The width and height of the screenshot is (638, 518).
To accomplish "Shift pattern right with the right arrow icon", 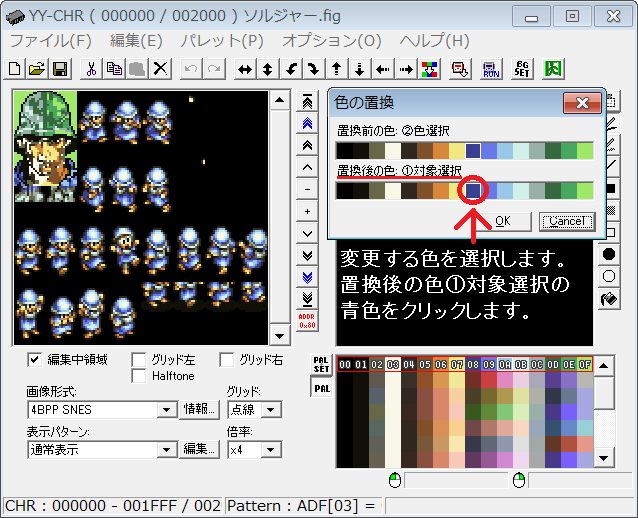I will click(x=406, y=69).
